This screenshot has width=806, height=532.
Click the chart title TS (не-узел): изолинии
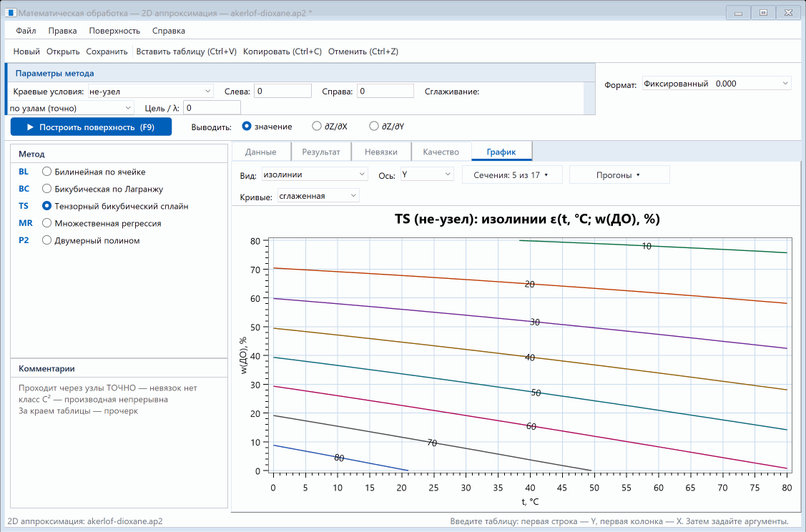[x=527, y=219]
